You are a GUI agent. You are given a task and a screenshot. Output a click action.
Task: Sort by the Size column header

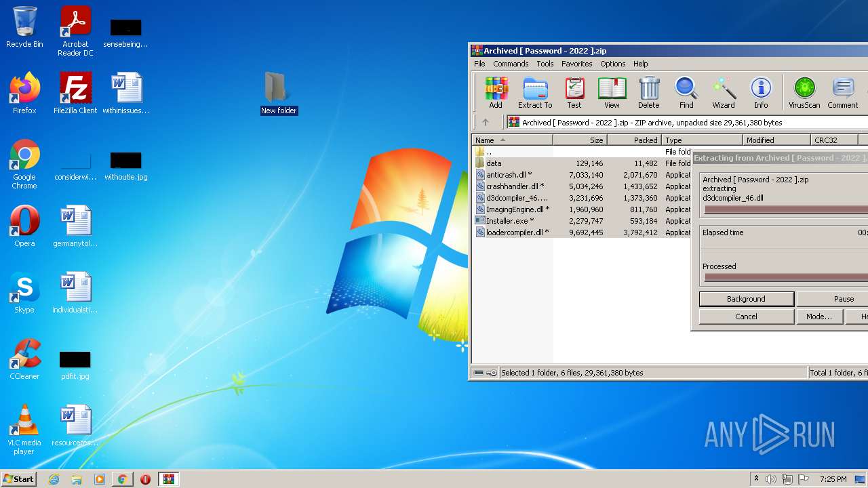point(580,140)
